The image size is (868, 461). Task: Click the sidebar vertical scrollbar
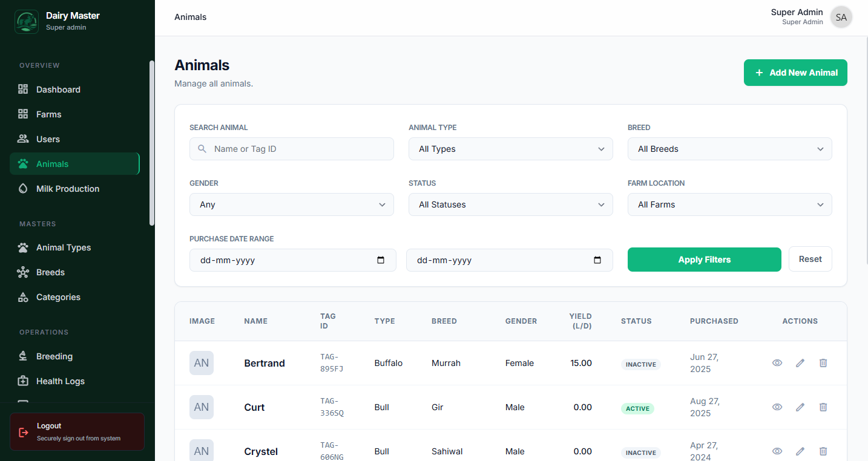click(x=152, y=143)
